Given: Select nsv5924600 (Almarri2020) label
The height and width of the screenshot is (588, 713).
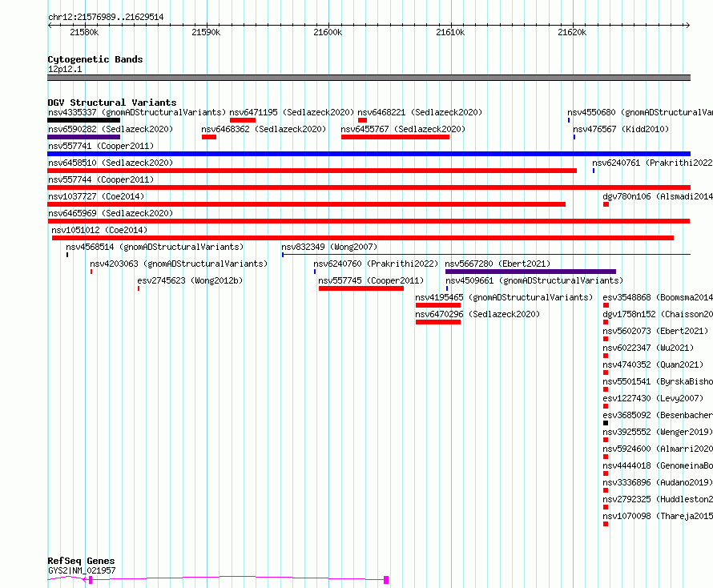Looking at the screenshot, I should click(x=658, y=449).
